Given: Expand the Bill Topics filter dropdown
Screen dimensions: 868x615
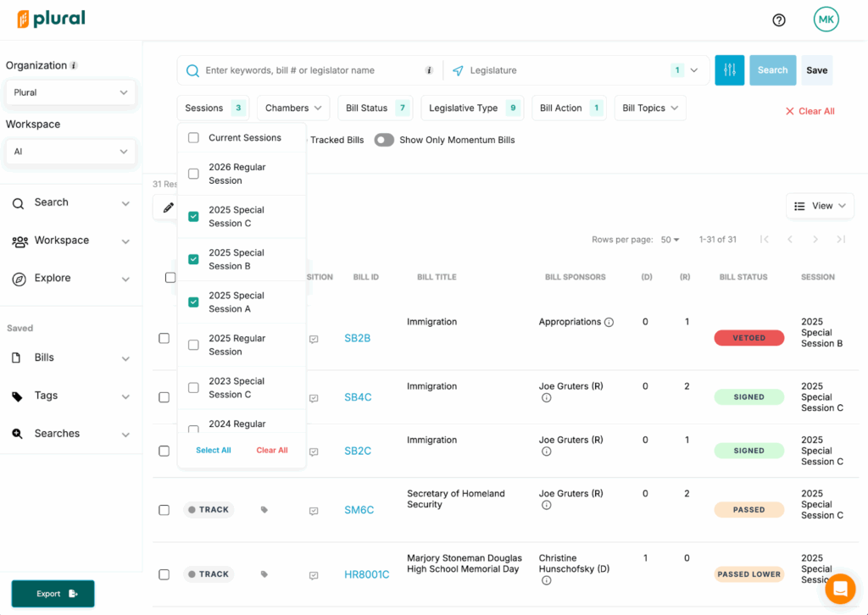Looking at the screenshot, I should tap(649, 108).
